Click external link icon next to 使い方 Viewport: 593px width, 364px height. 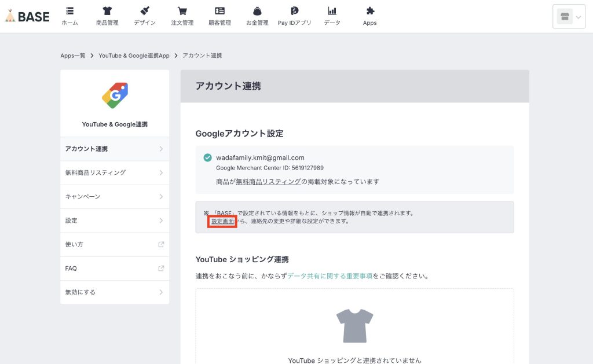tap(161, 245)
